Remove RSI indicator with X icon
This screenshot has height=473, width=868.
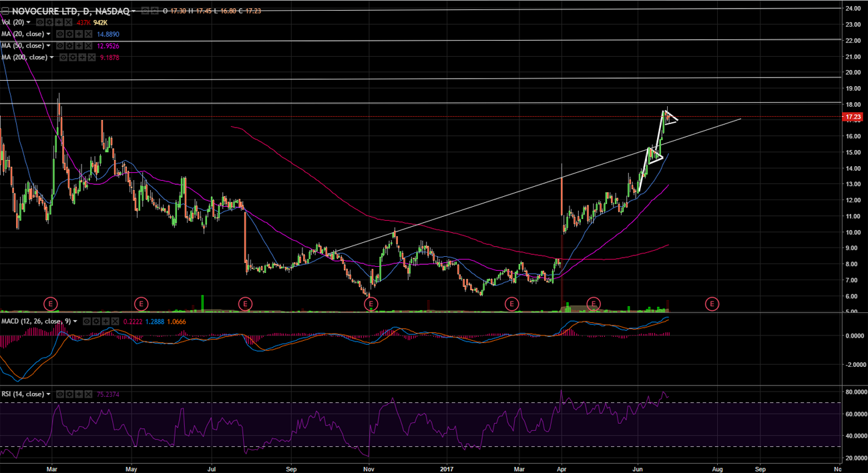88,394
